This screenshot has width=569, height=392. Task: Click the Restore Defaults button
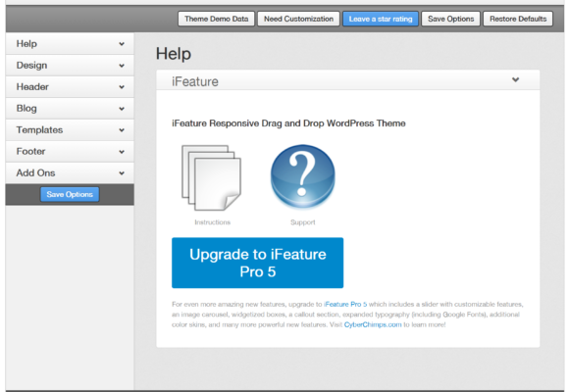518,19
